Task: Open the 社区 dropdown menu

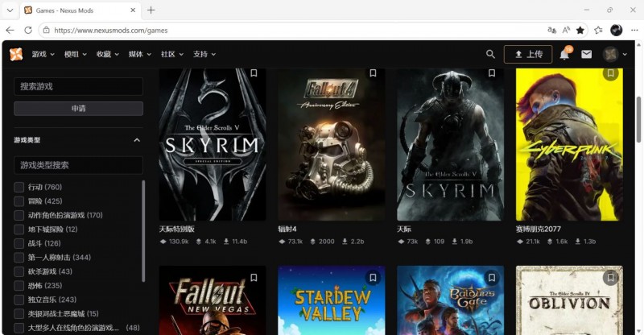Action: point(172,54)
